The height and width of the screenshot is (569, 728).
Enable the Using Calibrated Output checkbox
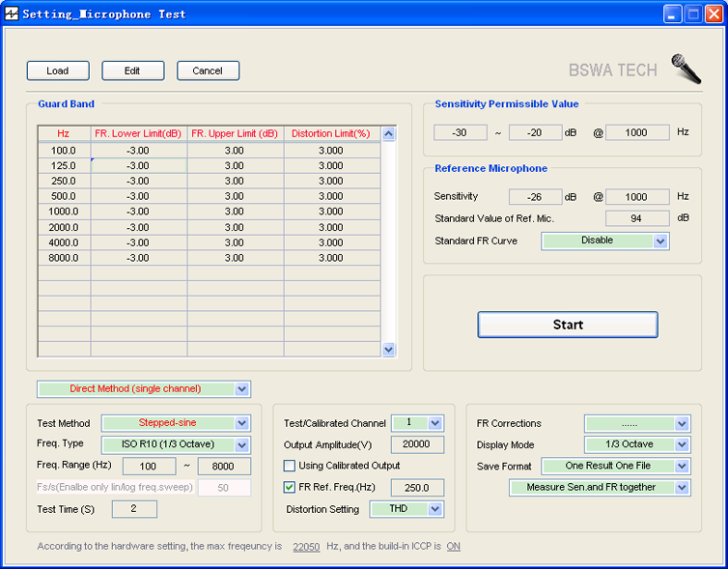coord(290,466)
